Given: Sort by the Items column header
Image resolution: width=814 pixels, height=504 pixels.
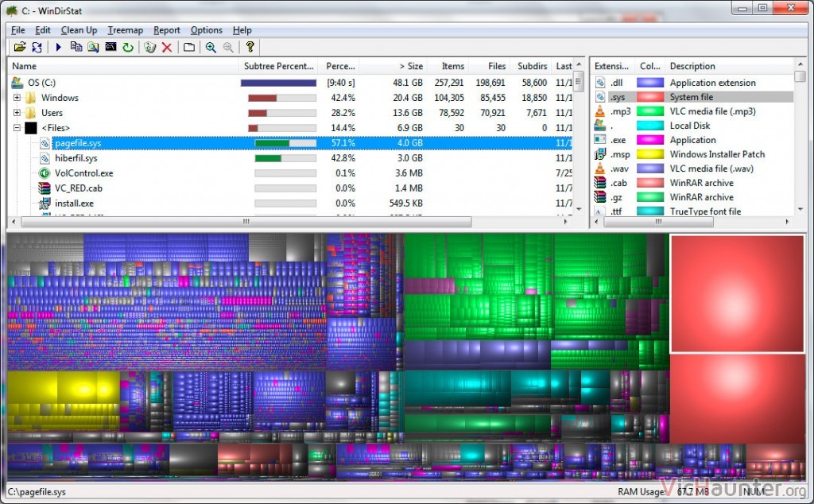Looking at the screenshot, I should pos(448,66).
